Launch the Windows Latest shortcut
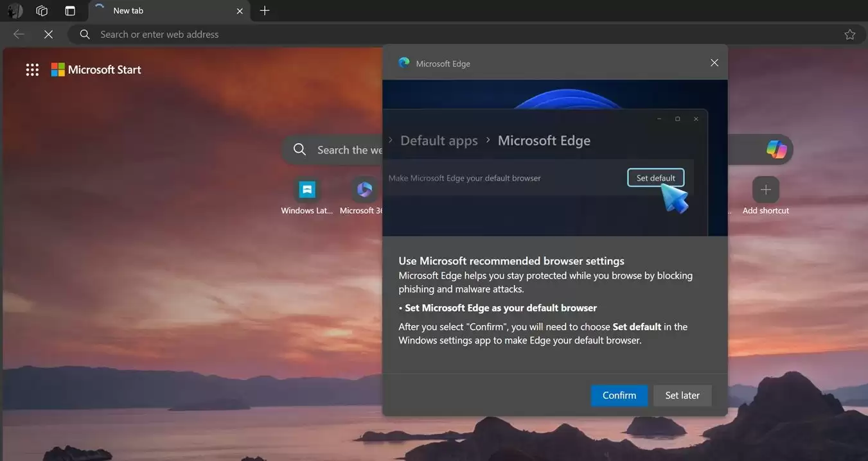868x461 pixels. pyautogui.click(x=306, y=189)
